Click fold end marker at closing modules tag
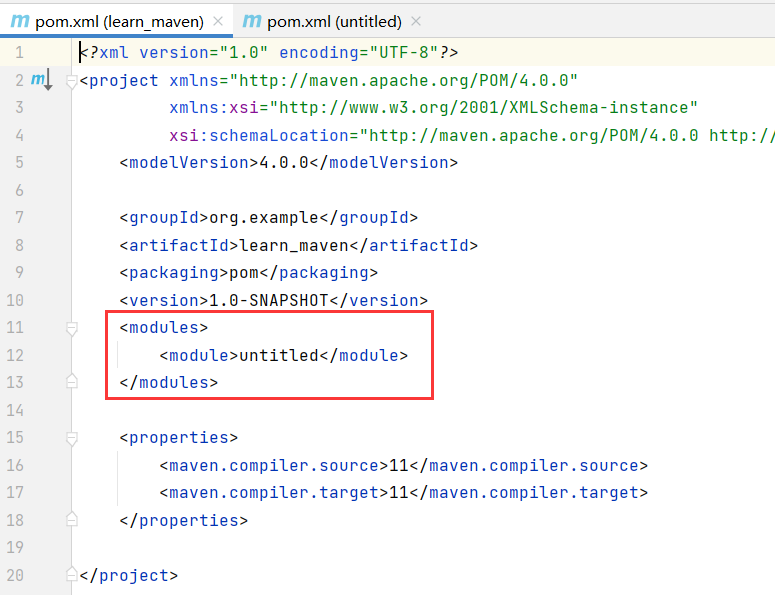 [x=72, y=382]
